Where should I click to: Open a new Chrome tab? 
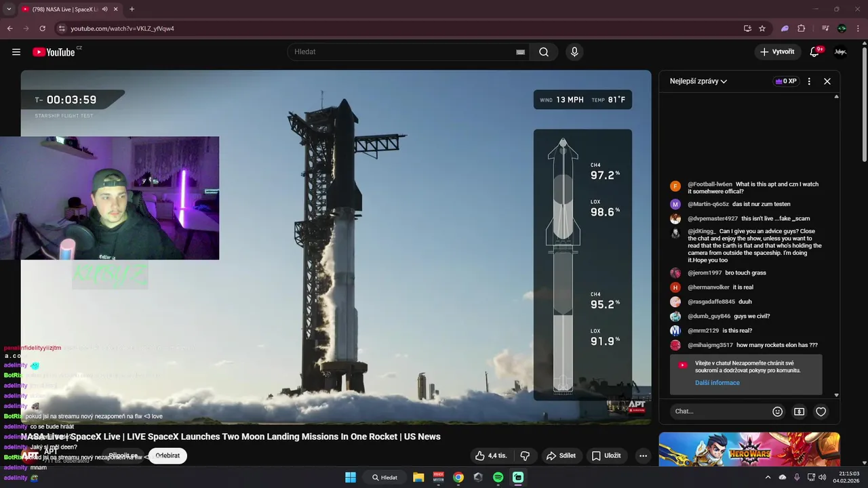point(132,9)
